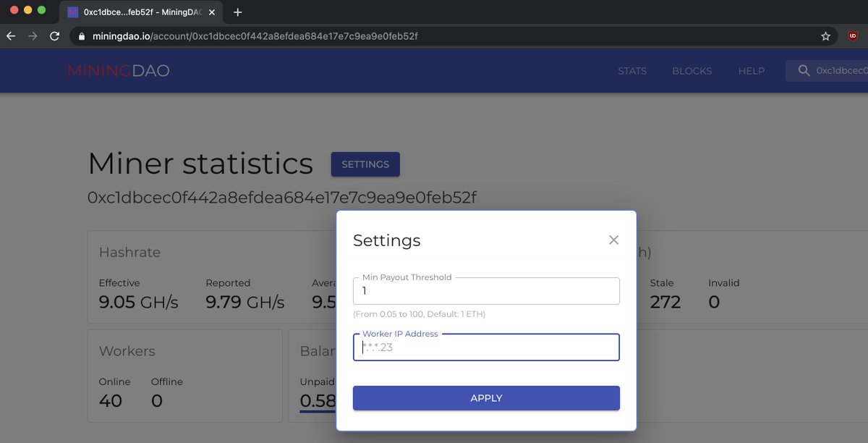
Task: Click the Hashrate panel title
Action: click(x=129, y=253)
